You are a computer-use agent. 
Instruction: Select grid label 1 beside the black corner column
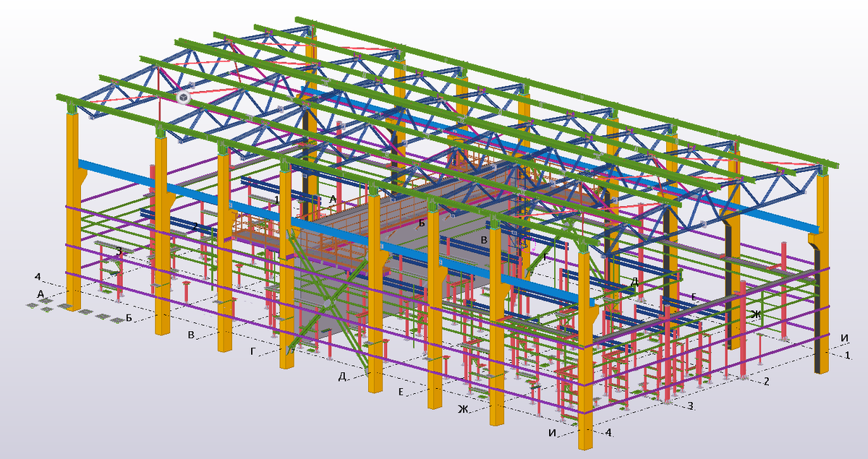pyautogui.click(x=848, y=355)
